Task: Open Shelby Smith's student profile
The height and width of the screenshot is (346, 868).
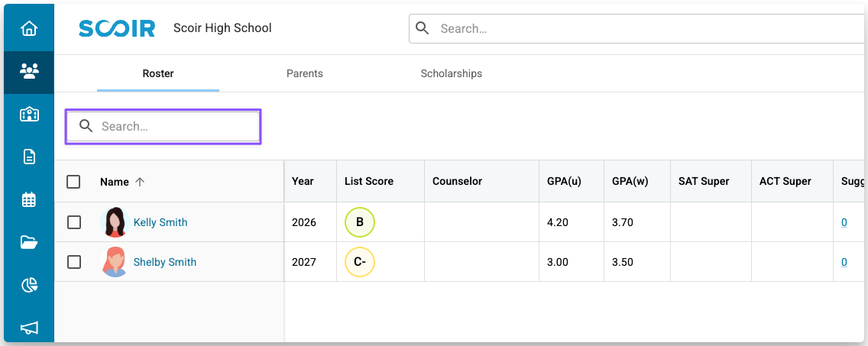Action: pos(165,262)
